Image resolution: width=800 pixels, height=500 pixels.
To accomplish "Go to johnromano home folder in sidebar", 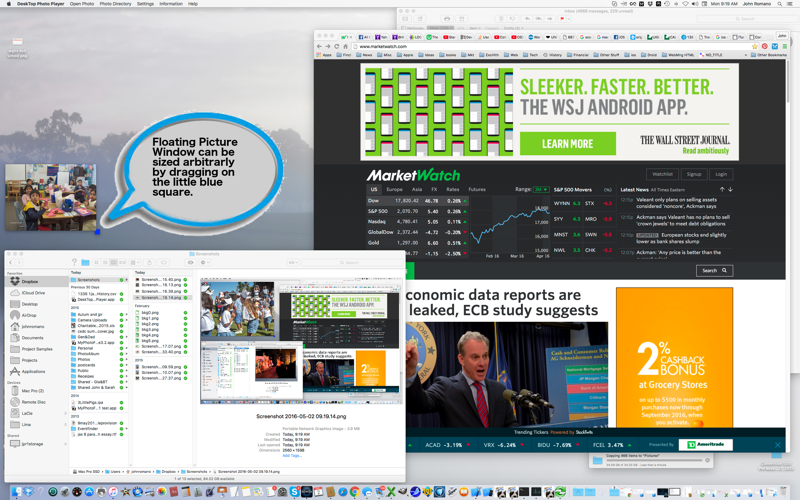I will pos(36,327).
